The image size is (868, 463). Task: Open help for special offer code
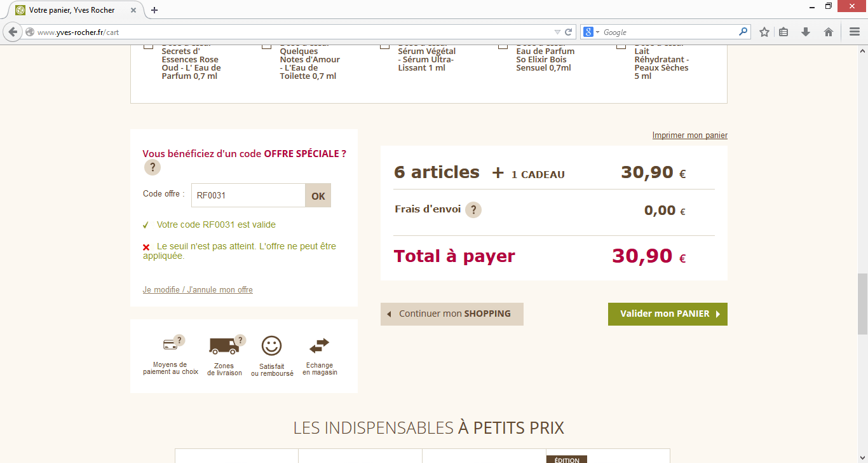pyautogui.click(x=152, y=167)
